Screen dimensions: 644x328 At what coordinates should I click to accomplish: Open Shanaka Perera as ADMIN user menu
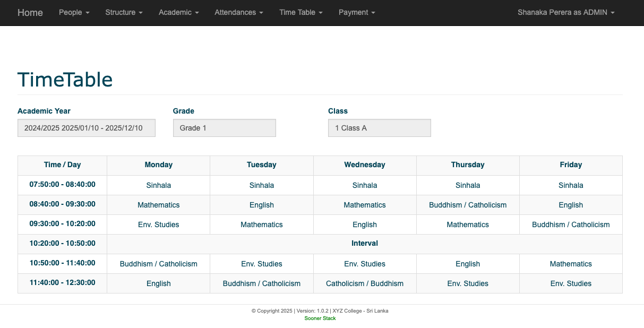tap(565, 13)
